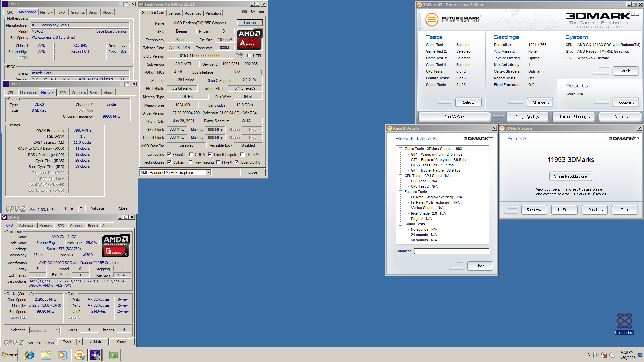Collapse the CPU Tests tree node
644x362 pixels.
pos(400,176)
